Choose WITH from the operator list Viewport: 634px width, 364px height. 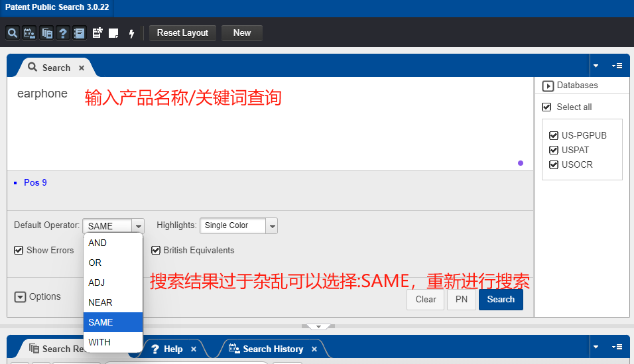pyautogui.click(x=113, y=342)
